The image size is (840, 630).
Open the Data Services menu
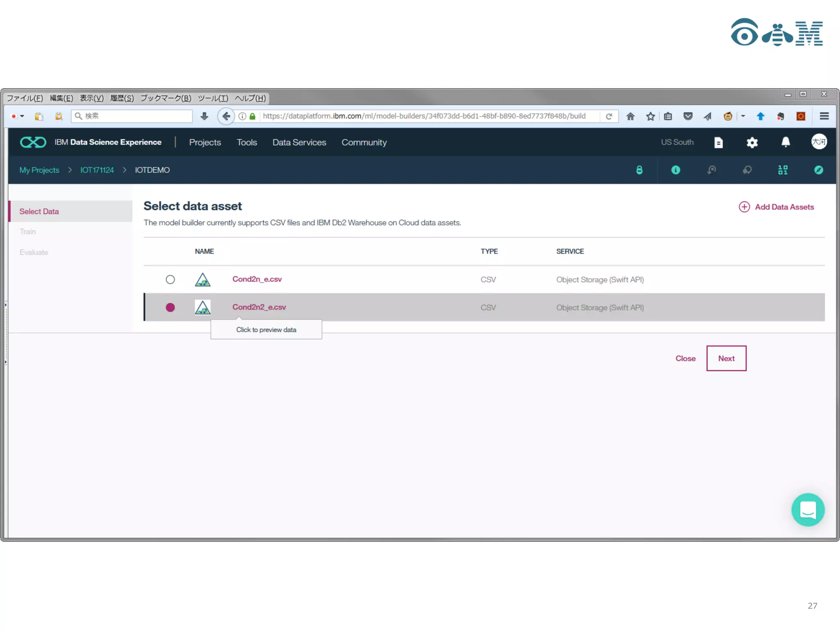pos(299,142)
